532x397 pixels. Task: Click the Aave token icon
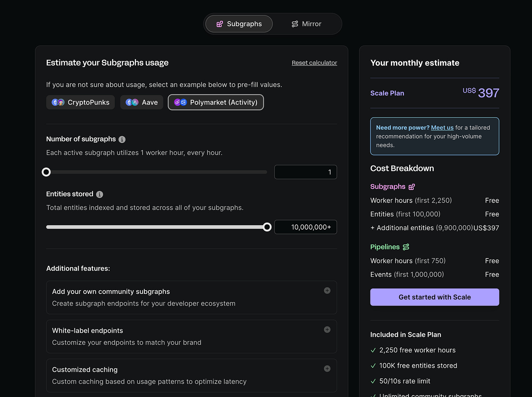coord(132,102)
